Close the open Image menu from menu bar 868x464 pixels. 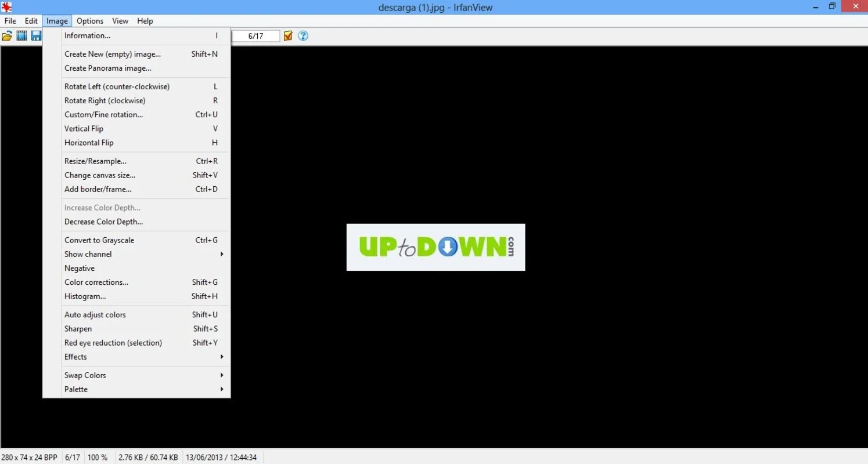(x=57, y=21)
